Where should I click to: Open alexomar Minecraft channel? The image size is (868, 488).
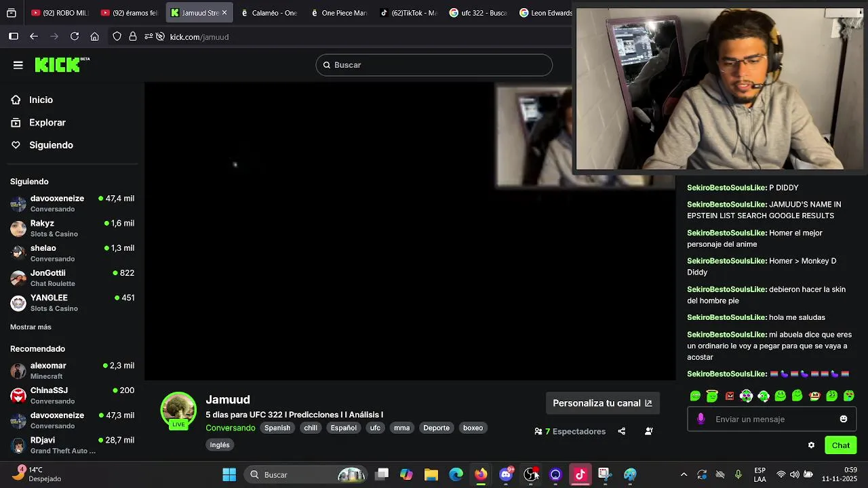tap(72, 370)
